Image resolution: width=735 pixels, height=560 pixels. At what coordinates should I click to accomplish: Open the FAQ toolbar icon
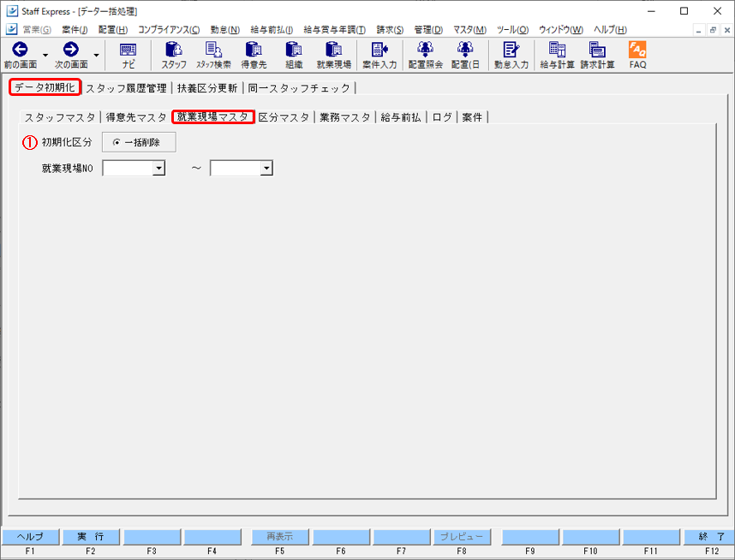click(x=637, y=56)
